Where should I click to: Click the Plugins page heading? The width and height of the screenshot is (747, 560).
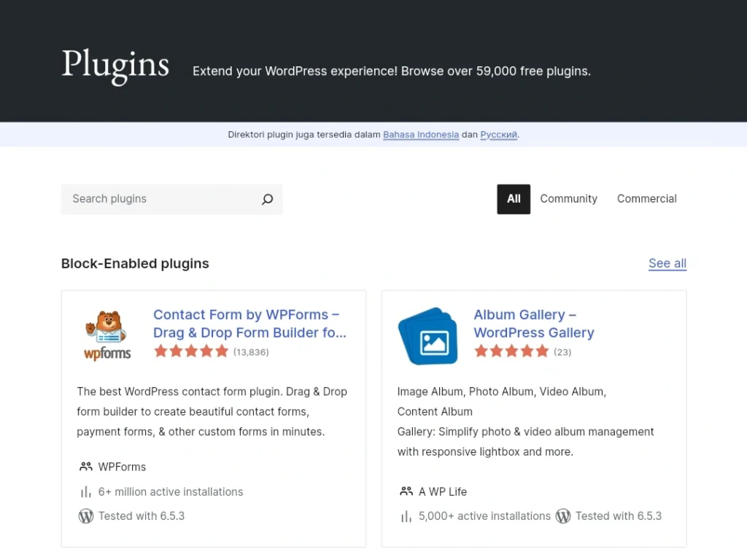pos(115,66)
